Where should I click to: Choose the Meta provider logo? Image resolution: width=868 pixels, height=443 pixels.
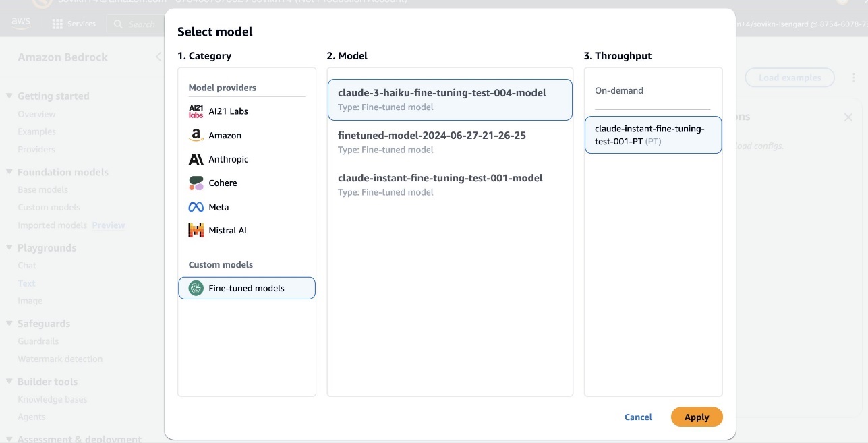coord(196,208)
